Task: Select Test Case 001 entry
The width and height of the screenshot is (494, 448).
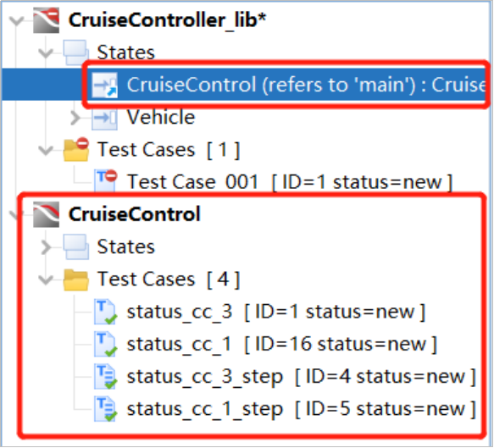Action: (x=289, y=182)
